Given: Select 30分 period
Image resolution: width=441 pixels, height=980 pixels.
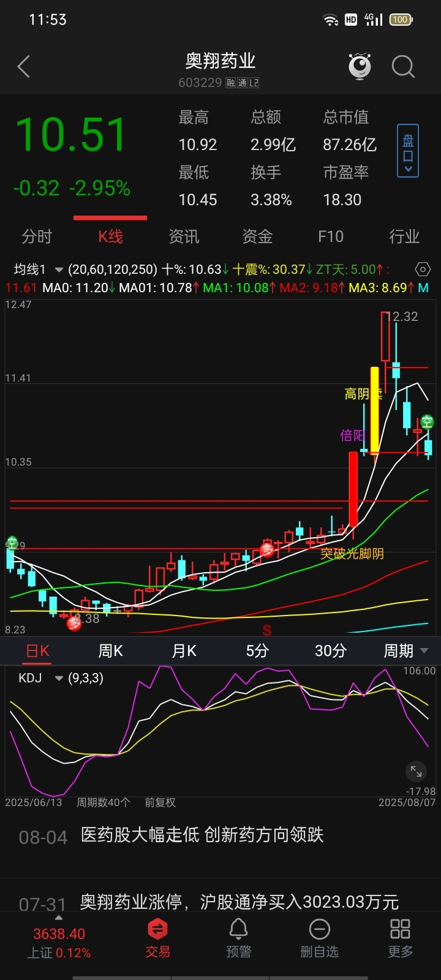Looking at the screenshot, I should 331,650.
